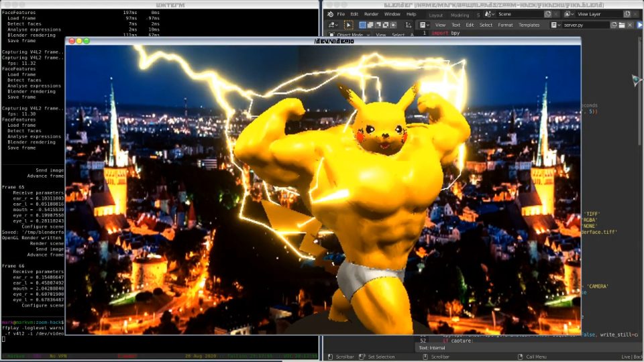This screenshot has width=644, height=362.
Task: Open the Select menu in the 3D viewport header
Action: [x=398, y=35]
